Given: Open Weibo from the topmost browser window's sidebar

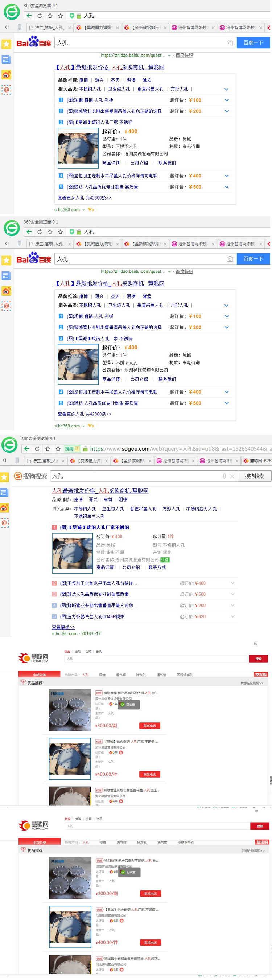Looking at the screenshot, I should (7, 75).
